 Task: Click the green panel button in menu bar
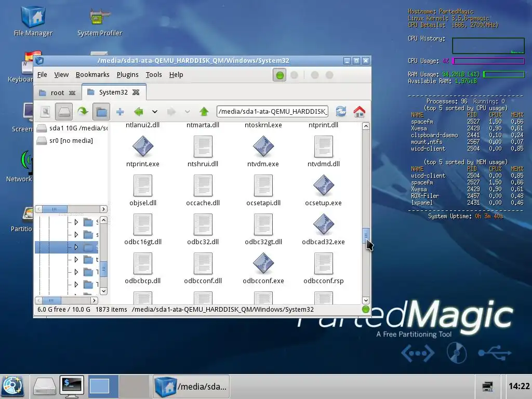[280, 75]
